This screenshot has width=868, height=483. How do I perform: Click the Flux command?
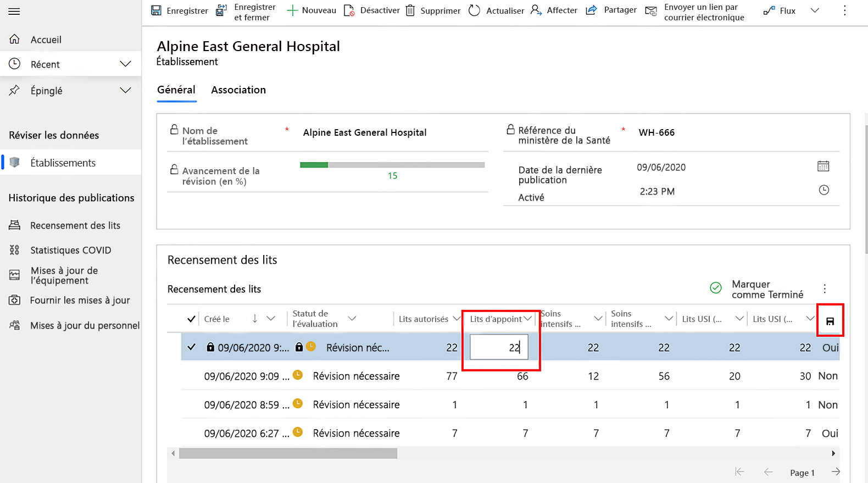pos(780,10)
